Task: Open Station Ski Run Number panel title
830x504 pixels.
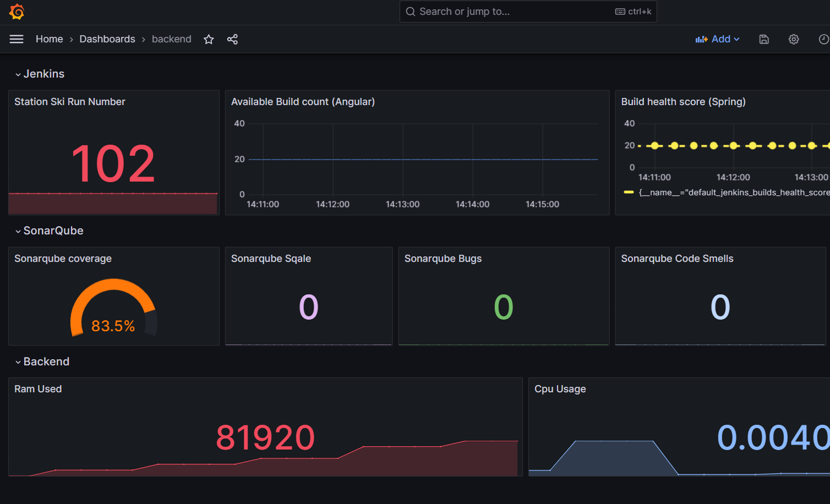Action: click(x=70, y=102)
